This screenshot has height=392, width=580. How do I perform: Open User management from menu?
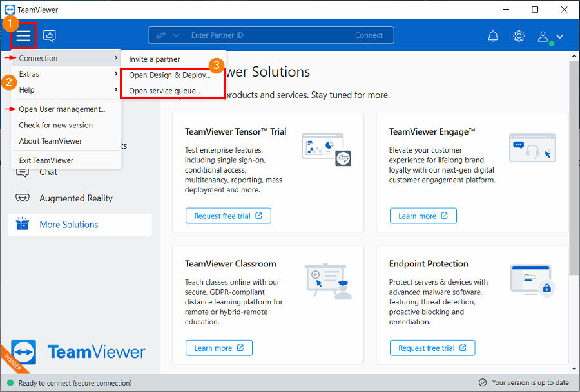pyautogui.click(x=62, y=109)
